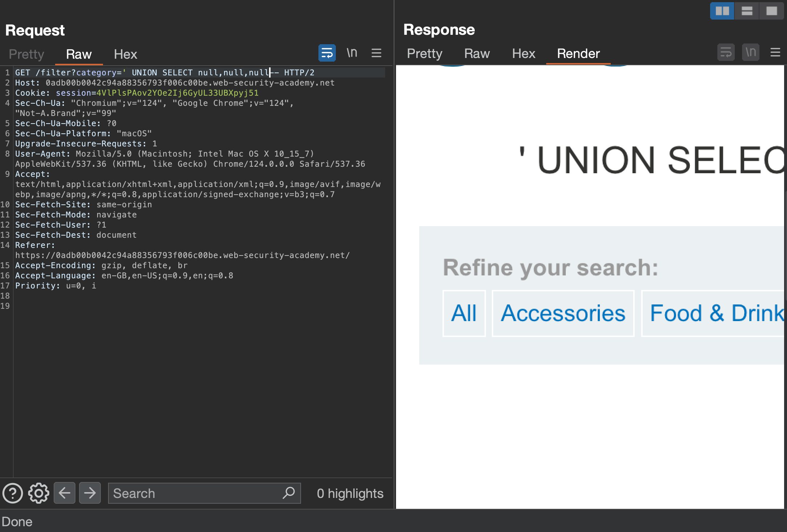This screenshot has height=532, width=787.
Task: Open the Request panel hamburger menu
Action: tap(376, 53)
